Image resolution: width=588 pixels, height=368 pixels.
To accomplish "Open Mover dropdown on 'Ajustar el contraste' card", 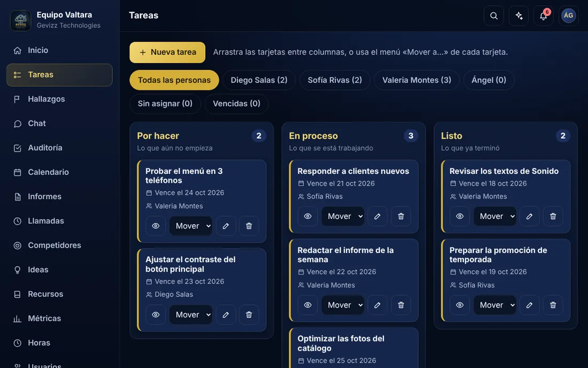I will [x=191, y=315].
